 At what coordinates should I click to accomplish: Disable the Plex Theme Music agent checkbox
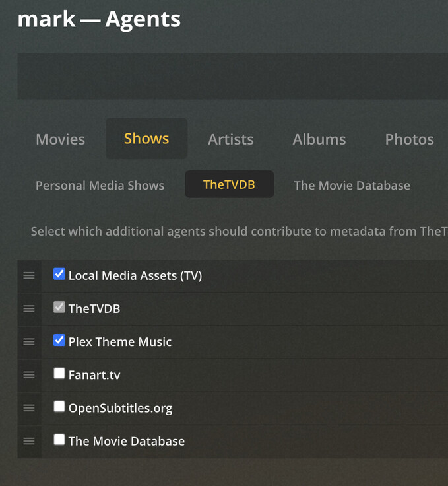(59, 340)
